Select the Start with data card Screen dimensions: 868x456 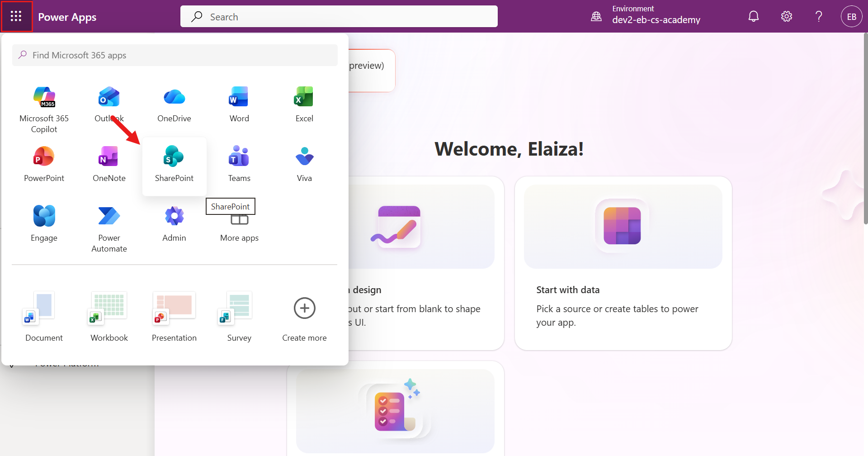(x=623, y=263)
